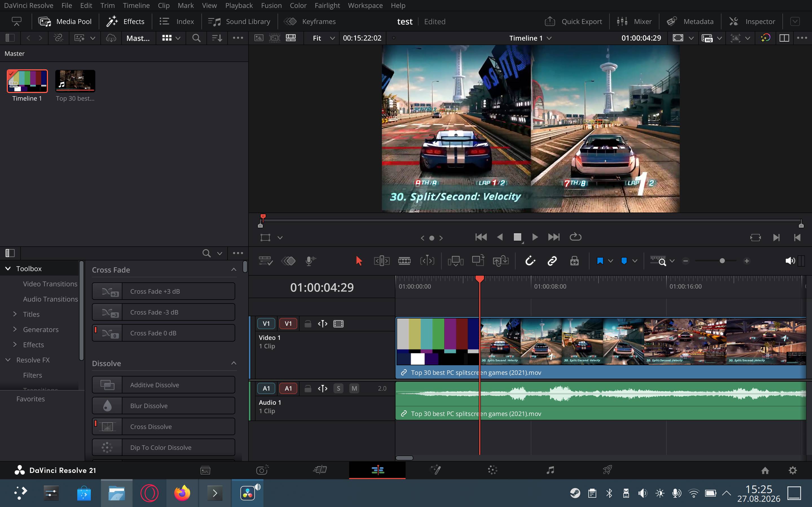This screenshot has width=812, height=507.
Task: Collapse the Dissolve section
Action: click(x=234, y=363)
